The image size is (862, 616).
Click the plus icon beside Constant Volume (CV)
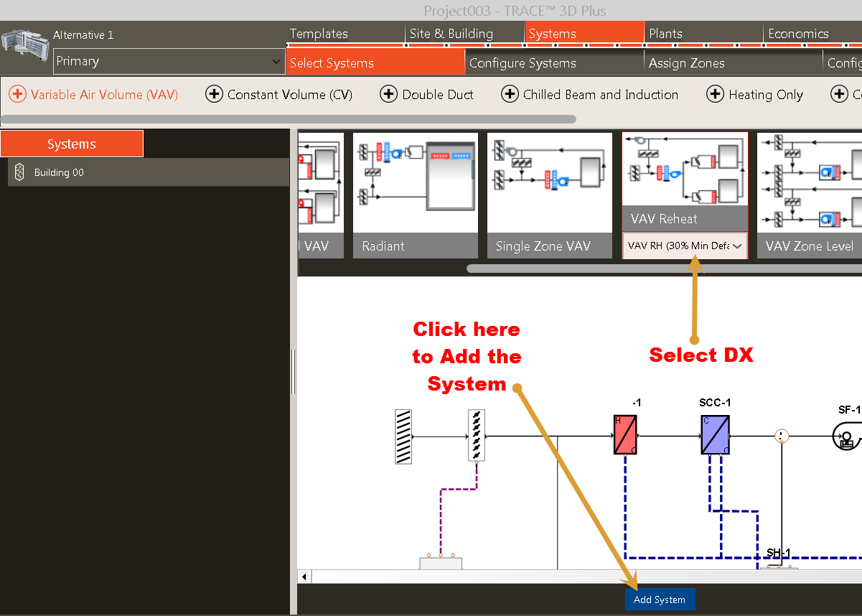214,94
